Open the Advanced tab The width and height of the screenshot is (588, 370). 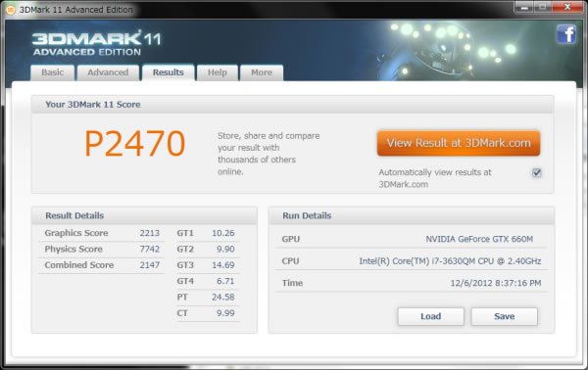108,72
